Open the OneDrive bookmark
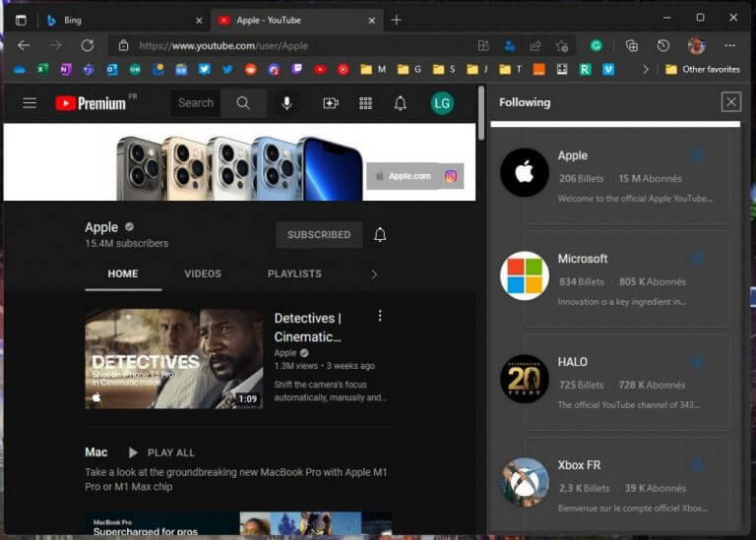756x540 pixels. coord(20,70)
